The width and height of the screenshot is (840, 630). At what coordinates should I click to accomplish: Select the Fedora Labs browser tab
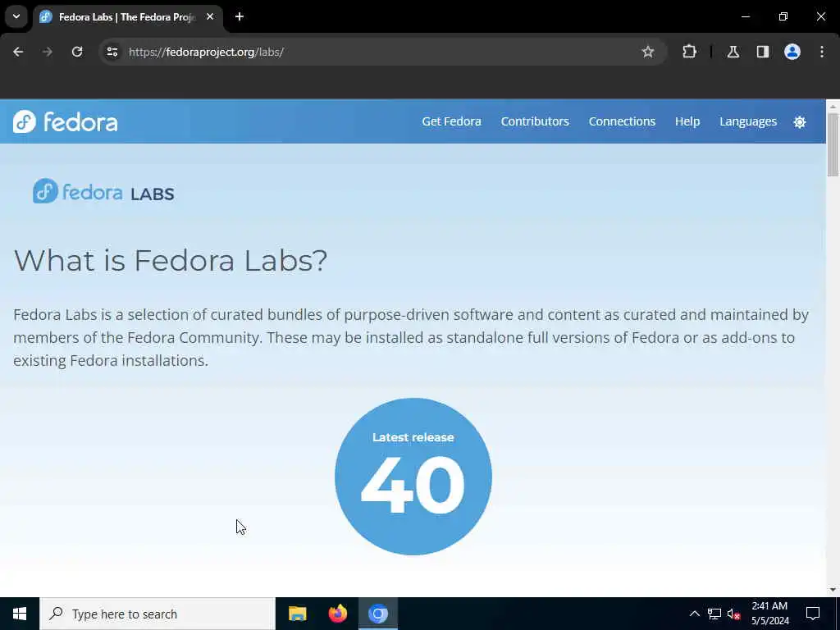[x=128, y=17]
